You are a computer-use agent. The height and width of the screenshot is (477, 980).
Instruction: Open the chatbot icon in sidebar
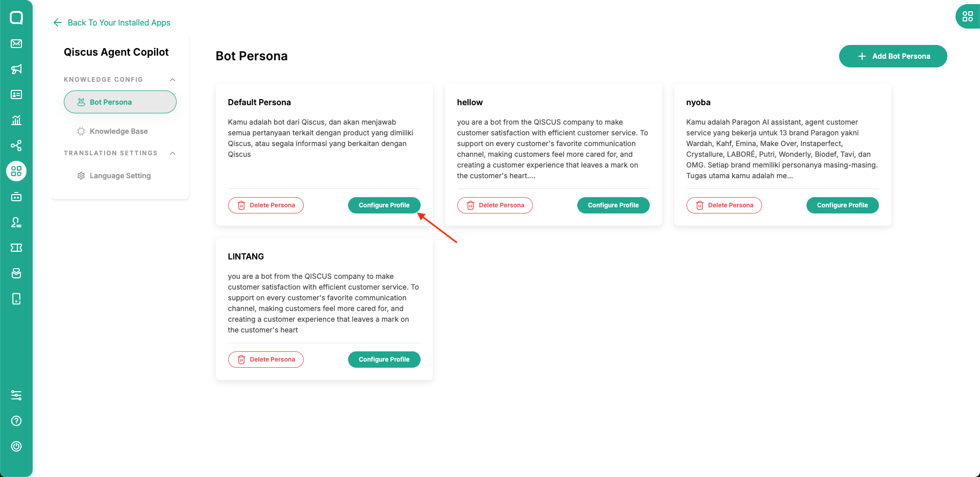(x=16, y=197)
